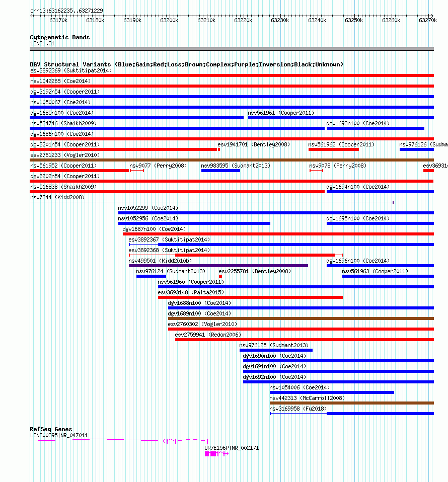448x482 pixels.
Task: Open esv2761233 (Vogler2010) complex variant
Action: click(65, 155)
